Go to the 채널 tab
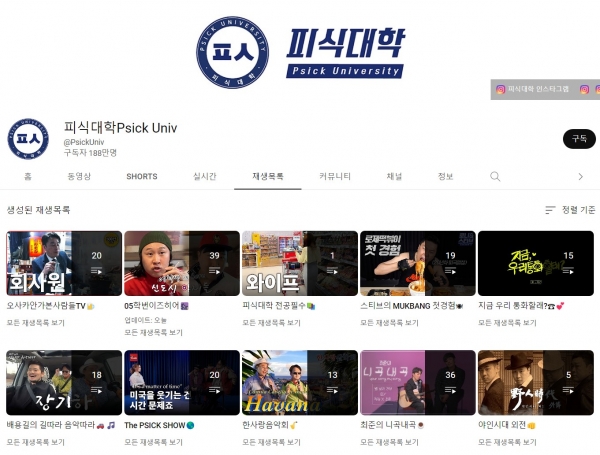600x455 pixels. pos(394,176)
